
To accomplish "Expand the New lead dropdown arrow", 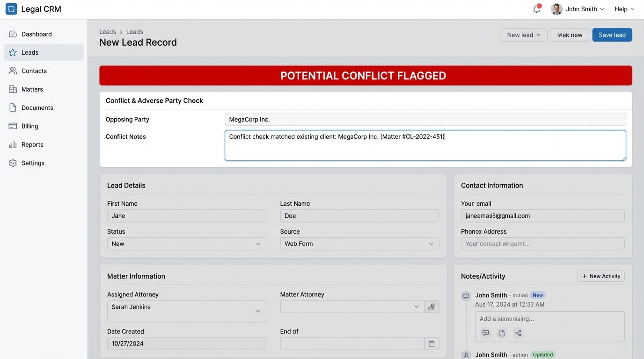I will pos(539,35).
